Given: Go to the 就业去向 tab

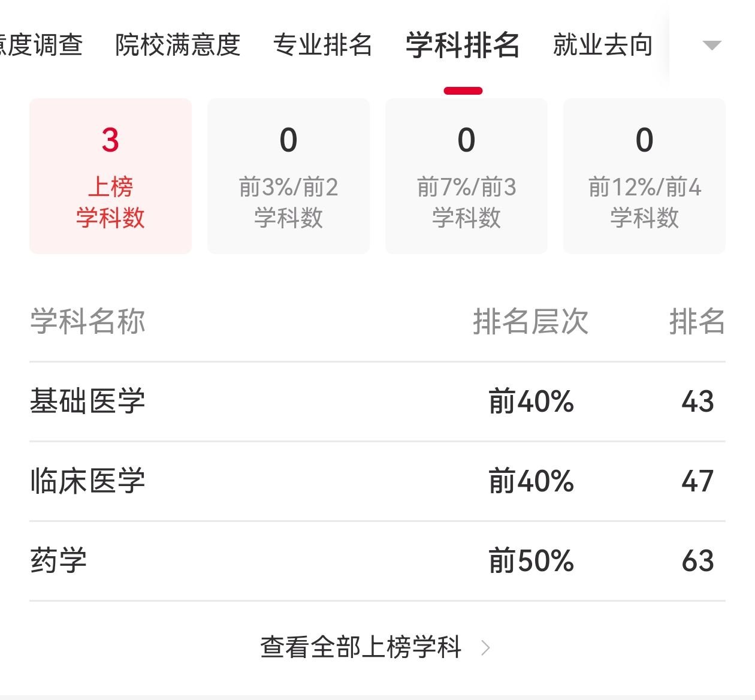Looking at the screenshot, I should coord(602,46).
